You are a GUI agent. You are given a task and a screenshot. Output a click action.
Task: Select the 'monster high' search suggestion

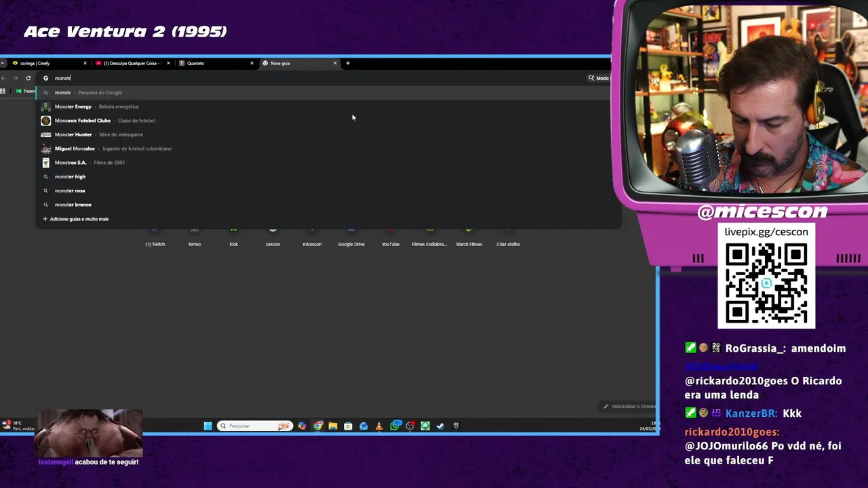tap(328, 176)
